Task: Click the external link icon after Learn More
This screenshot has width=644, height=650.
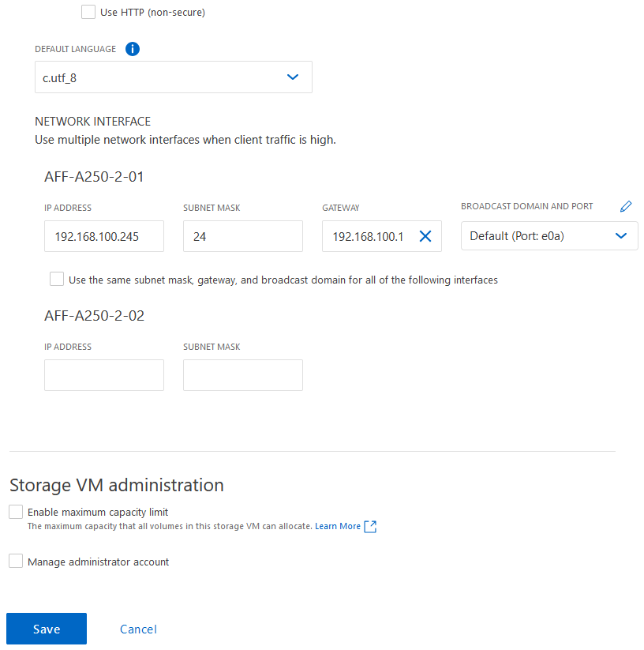Action: click(369, 526)
